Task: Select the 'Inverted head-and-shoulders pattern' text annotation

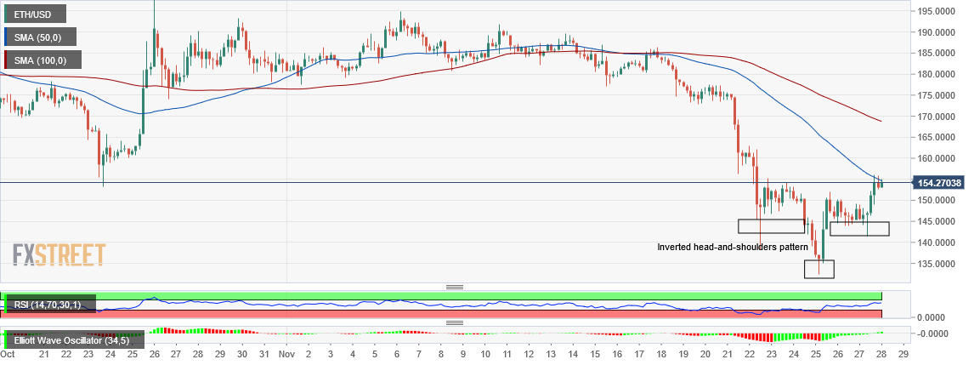Action: pos(733,247)
